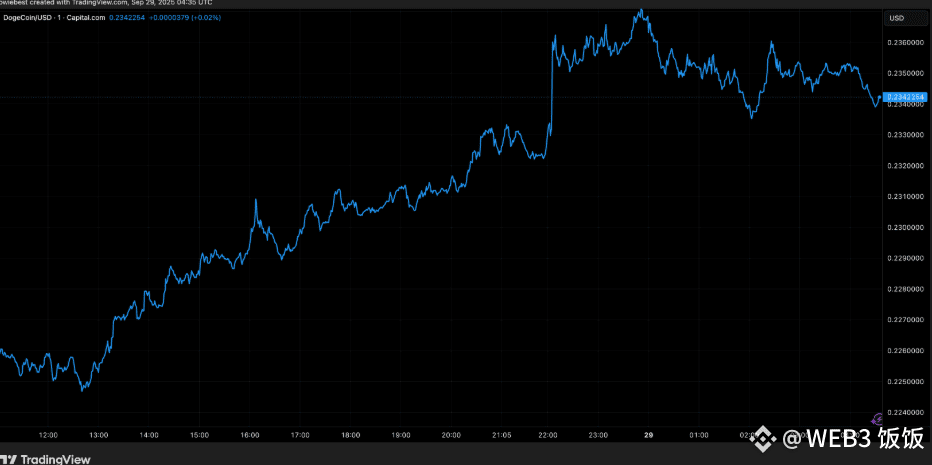
Task: Click the bold 29 date axis label
Action: pyautogui.click(x=648, y=435)
